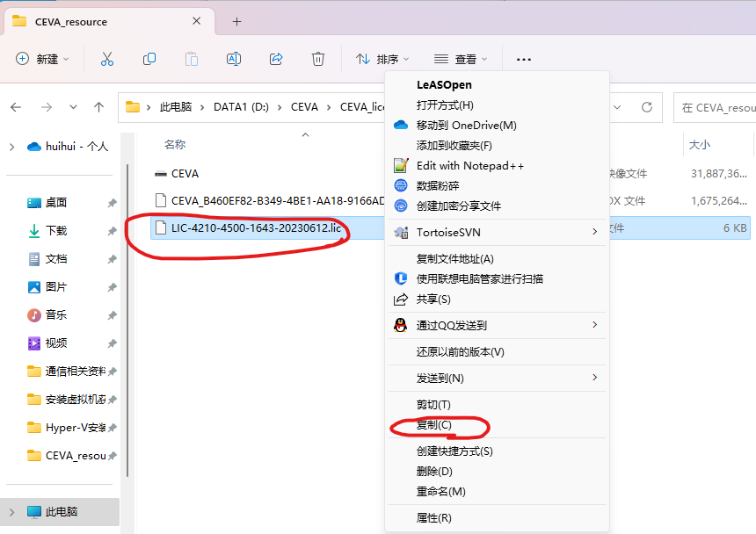Click 此电脑 in the address breadcrumb
This screenshot has height=534, width=756.
[x=176, y=107]
